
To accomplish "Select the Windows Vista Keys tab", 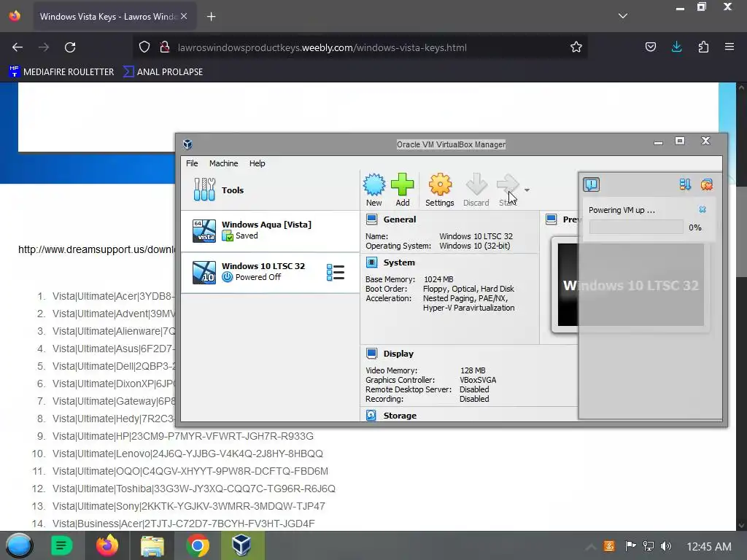I will (113, 17).
